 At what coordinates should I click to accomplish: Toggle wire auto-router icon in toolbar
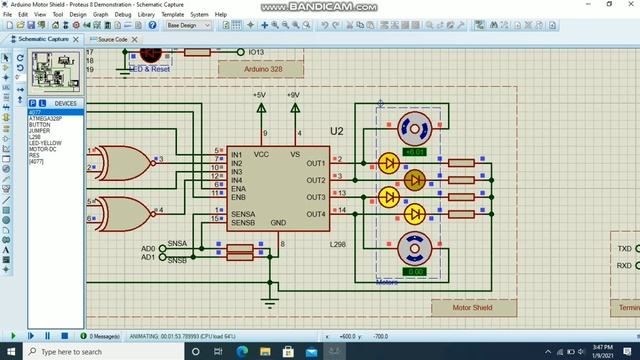click(x=480, y=25)
